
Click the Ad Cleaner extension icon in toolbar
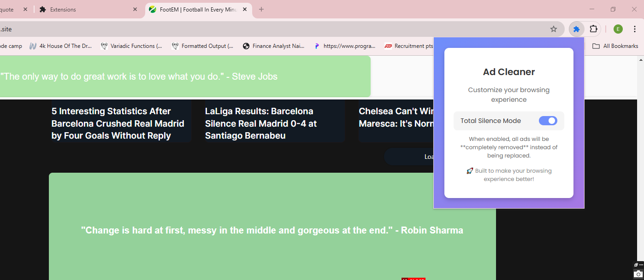coord(576,29)
